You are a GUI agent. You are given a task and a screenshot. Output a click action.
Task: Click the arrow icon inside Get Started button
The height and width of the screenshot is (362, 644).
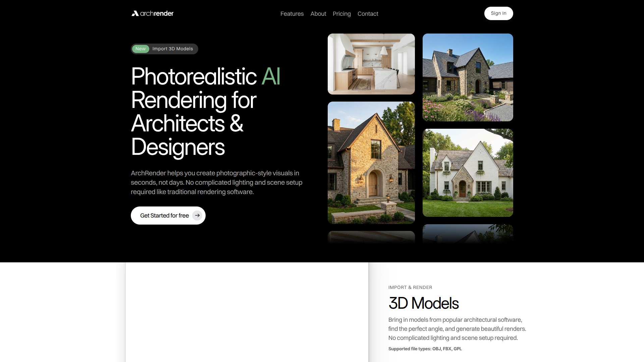point(197,216)
